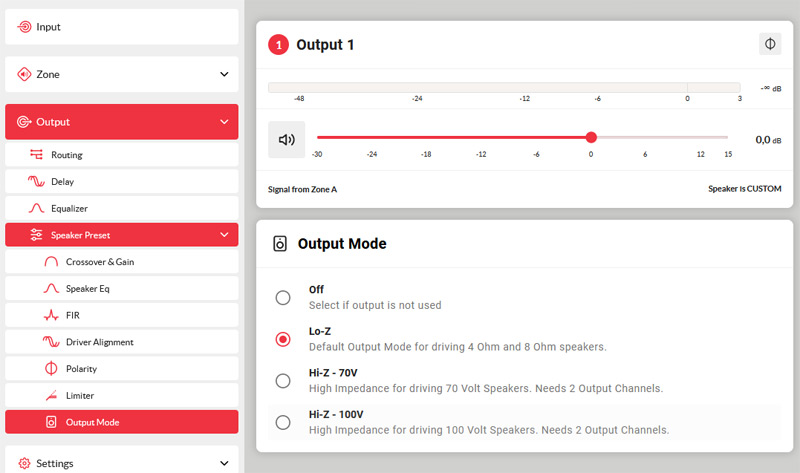Open the Polarity settings page
The height and width of the screenshot is (473, 800).
(x=83, y=369)
